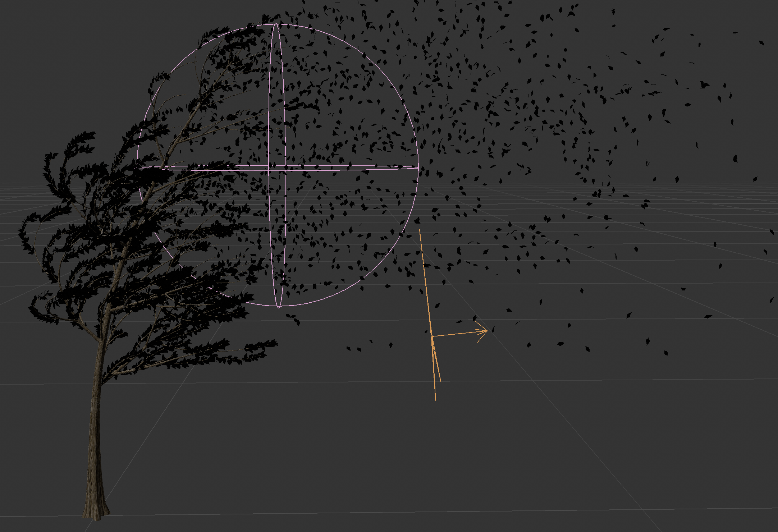This screenshot has height=532, width=778.
Task: Click the pink sphere force field center
Action: pos(278,168)
